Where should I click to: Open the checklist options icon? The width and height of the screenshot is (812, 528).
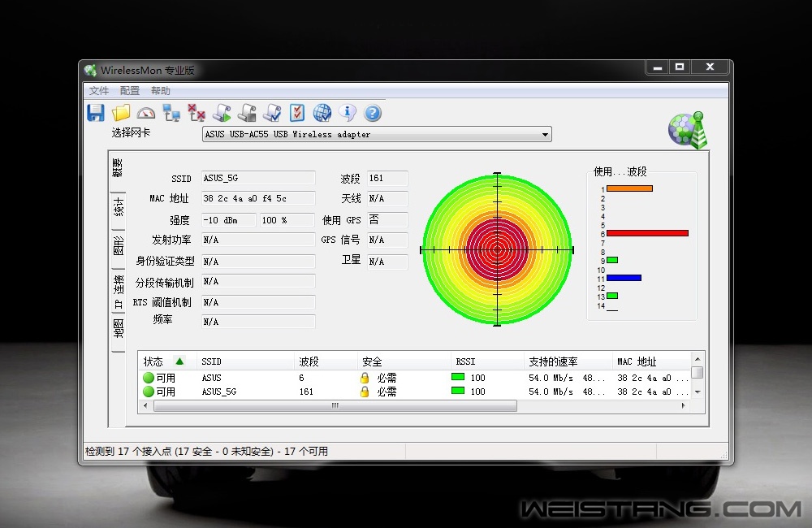coord(297,112)
